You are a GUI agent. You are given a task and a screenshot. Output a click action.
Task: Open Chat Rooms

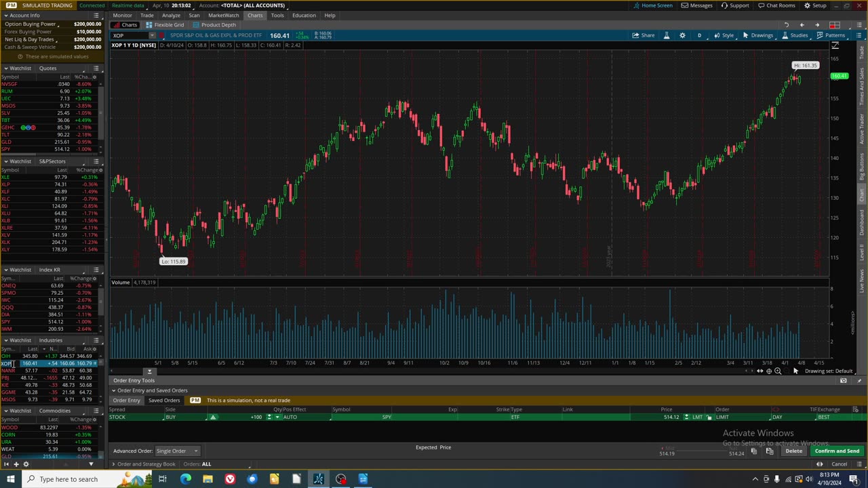776,5
